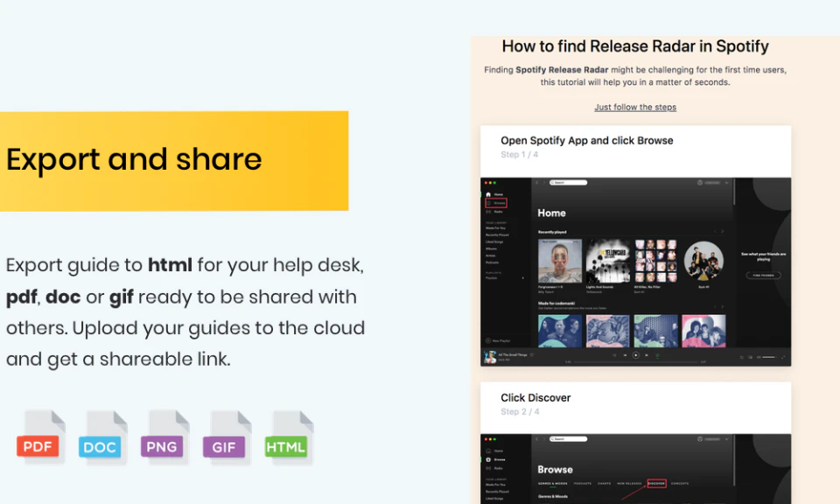Screen dimensions: 840x504
Task: Click the user profile icon in first Spotify window
Action: (x=700, y=183)
